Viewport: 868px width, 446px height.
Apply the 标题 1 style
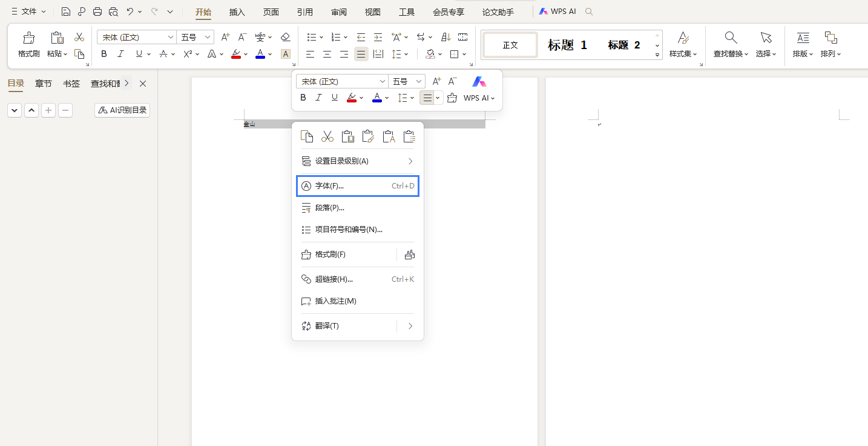tap(566, 44)
